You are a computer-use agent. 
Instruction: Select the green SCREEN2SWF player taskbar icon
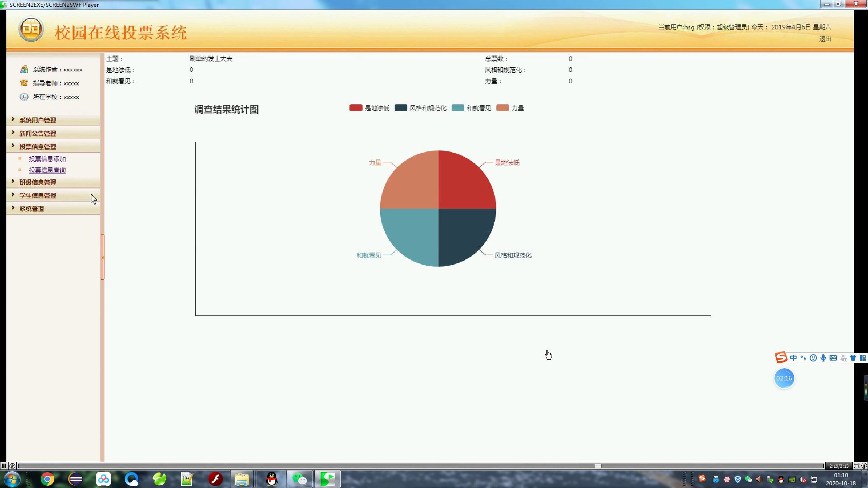coord(328,479)
